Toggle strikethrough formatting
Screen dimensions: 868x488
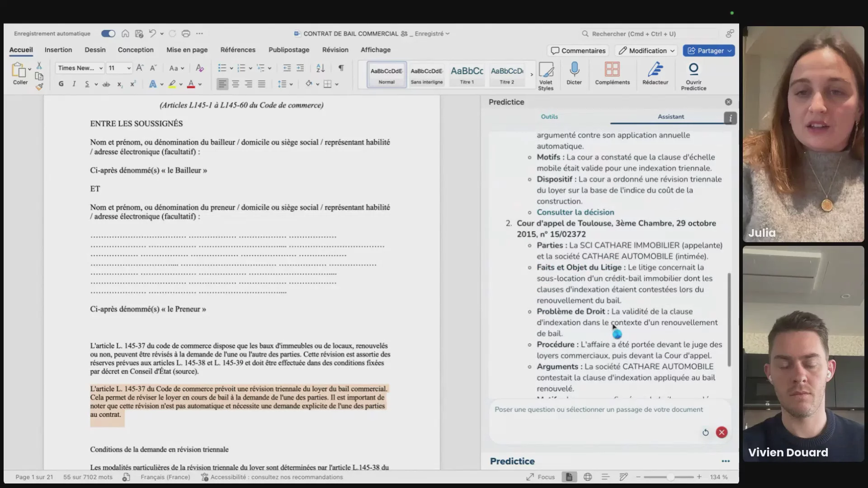click(106, 84)
